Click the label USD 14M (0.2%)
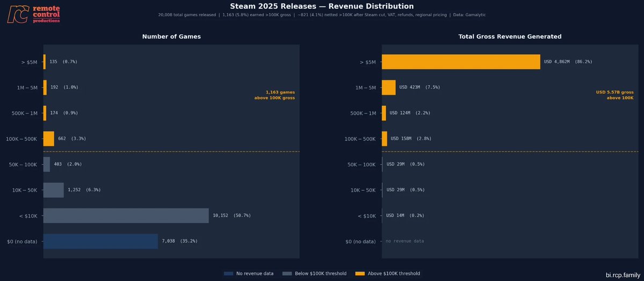The width and height of the screenshot is (644, 281). [x=406, y=215]
